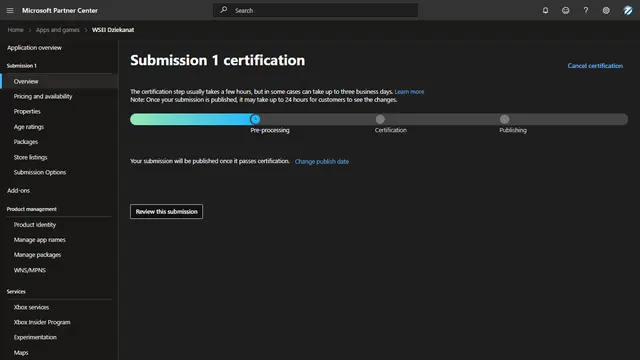640x360 pixels.
Task: Click the Submission 1 certification heading
Action: 218,60
